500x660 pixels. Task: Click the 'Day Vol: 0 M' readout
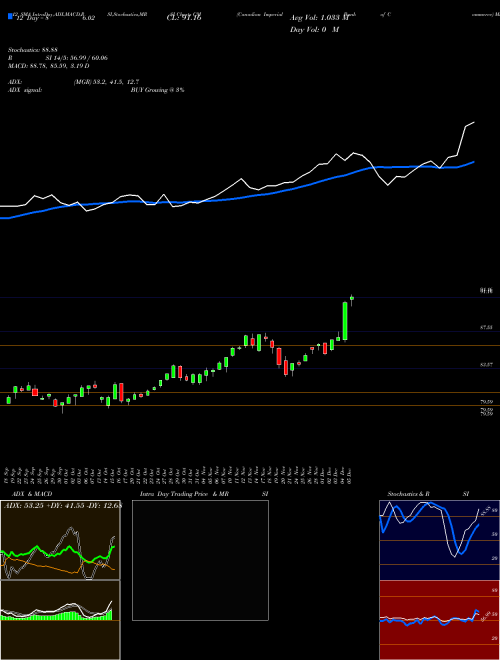[x=314, y=29]
